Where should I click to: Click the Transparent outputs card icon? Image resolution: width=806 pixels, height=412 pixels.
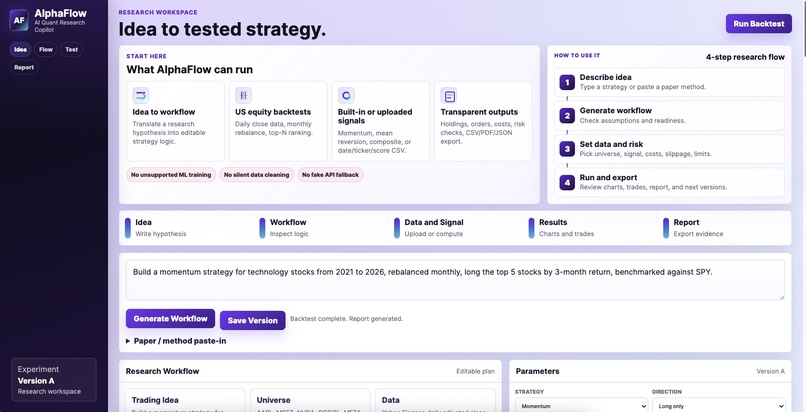tap(449, 96)
